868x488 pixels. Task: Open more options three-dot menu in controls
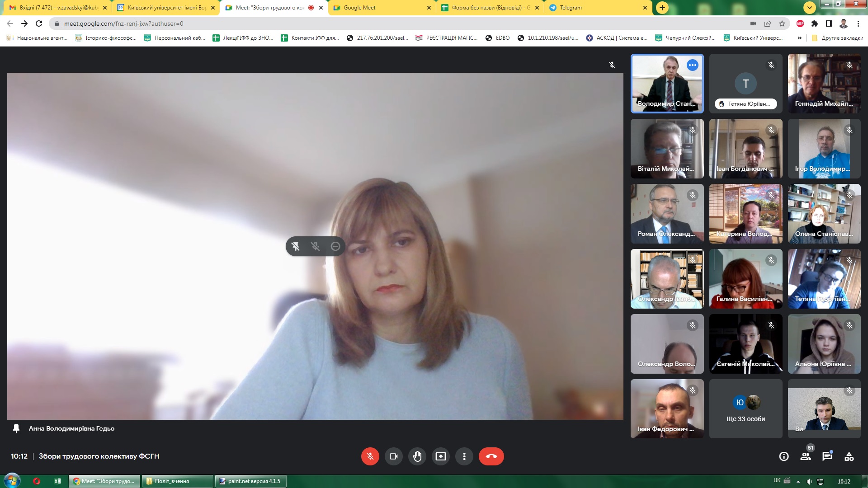click(x=464, y=456)
